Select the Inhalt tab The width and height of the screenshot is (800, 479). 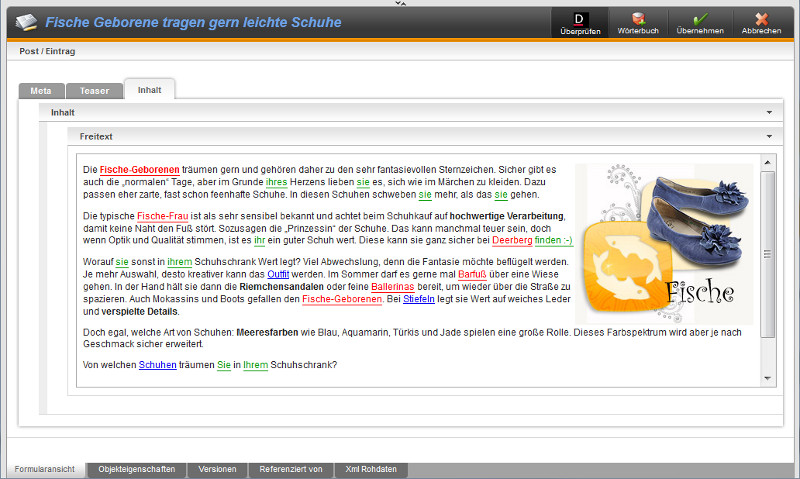coord(149,89)
